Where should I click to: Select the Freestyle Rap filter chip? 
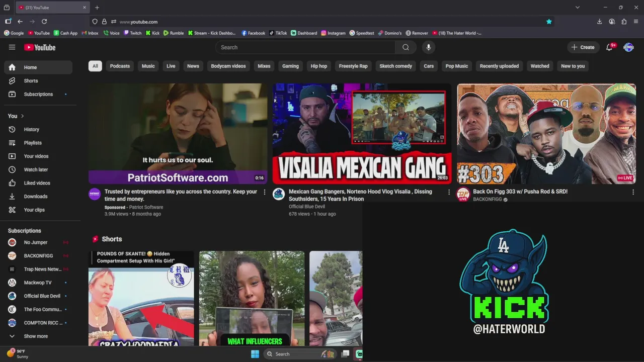pyautogui.click(x=353, y=66)
